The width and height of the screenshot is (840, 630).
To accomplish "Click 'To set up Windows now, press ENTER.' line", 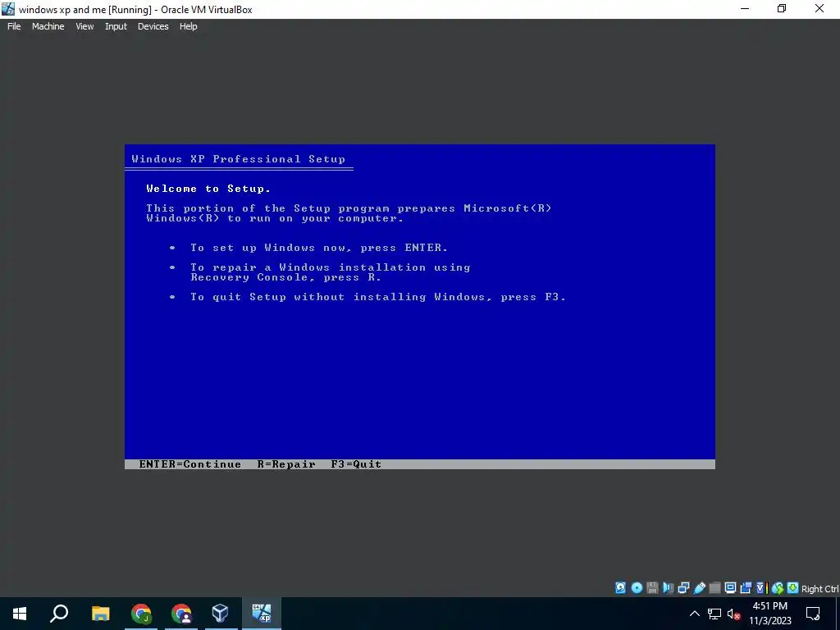I will (319, 248).
